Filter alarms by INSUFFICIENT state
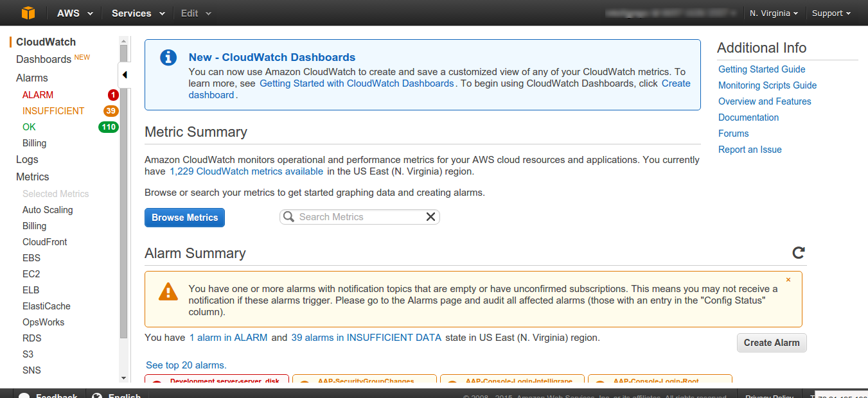The height and width of the screenshot is (398, 868). (x=53, y=111)
